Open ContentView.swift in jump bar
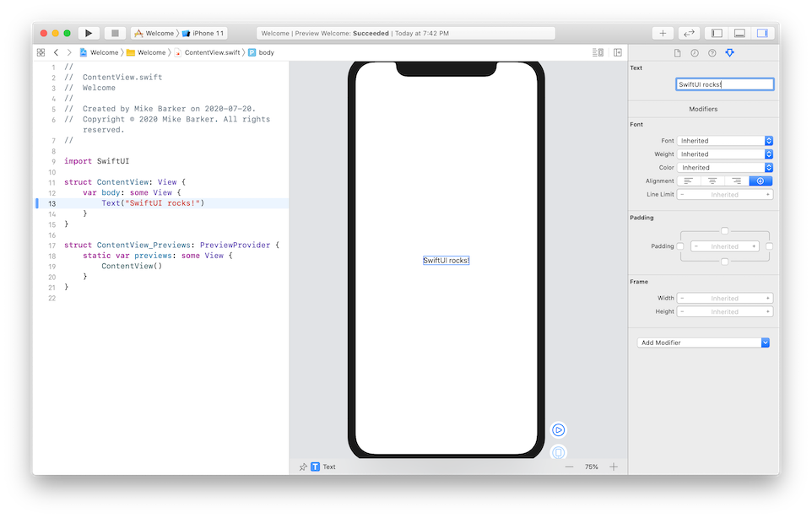 click(207, 52)
